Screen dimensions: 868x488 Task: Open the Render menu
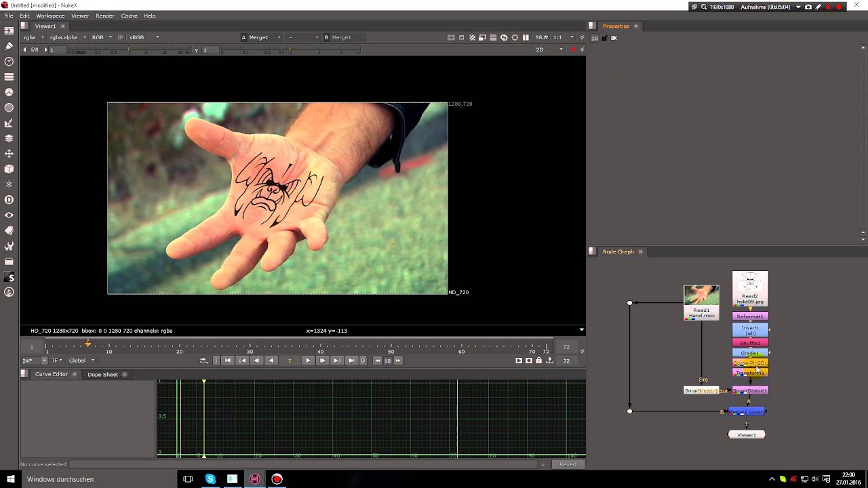click(104, 16)
